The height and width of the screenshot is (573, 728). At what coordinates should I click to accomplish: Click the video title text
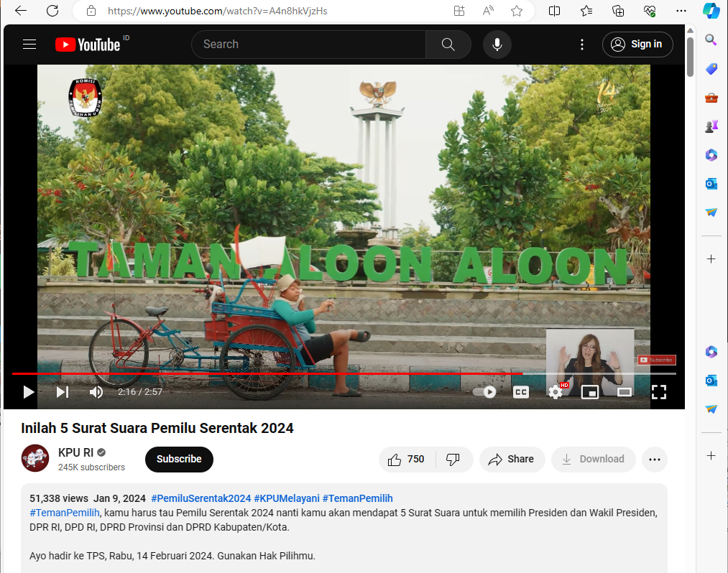click(x=157, y=428)
